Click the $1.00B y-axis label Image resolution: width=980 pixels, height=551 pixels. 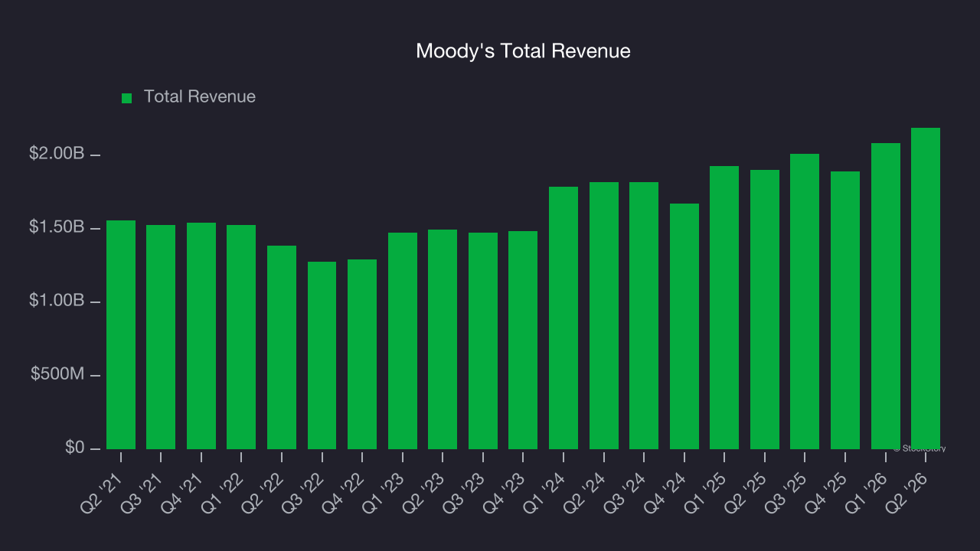[57, 301]
